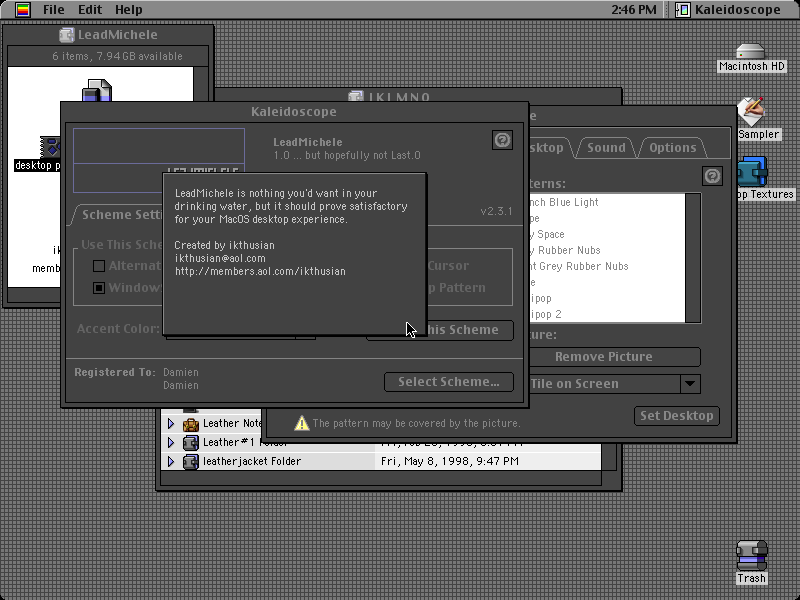Open the Apple menu rainbow icon
Viewport: 800px width, 600px height.
[x=22, y=10]
